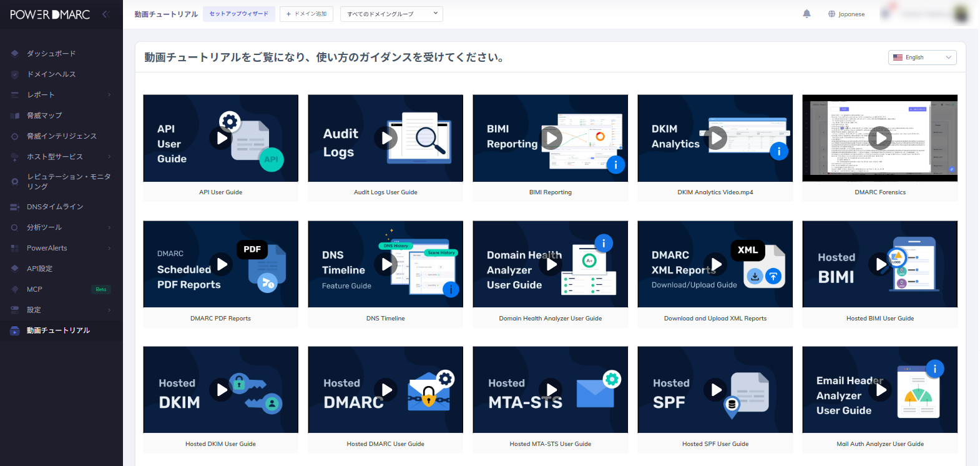Viewport: 980px width, 466px height.
Task: Open the API User Guide caption link
Action: (221, 192)
